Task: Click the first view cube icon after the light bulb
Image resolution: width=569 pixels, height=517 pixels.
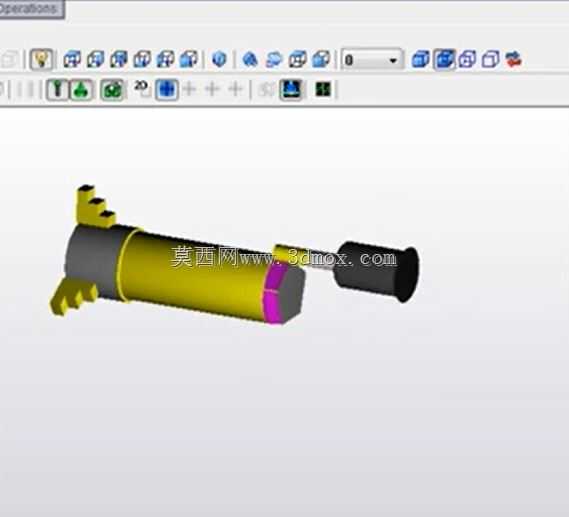Action: pyautogui.click(x=72, y=59)
